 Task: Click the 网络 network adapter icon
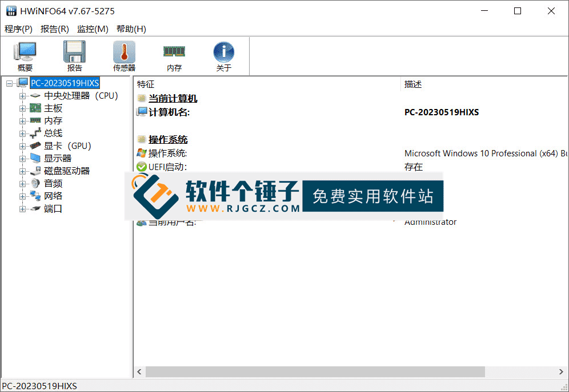[x=35, y=196]
